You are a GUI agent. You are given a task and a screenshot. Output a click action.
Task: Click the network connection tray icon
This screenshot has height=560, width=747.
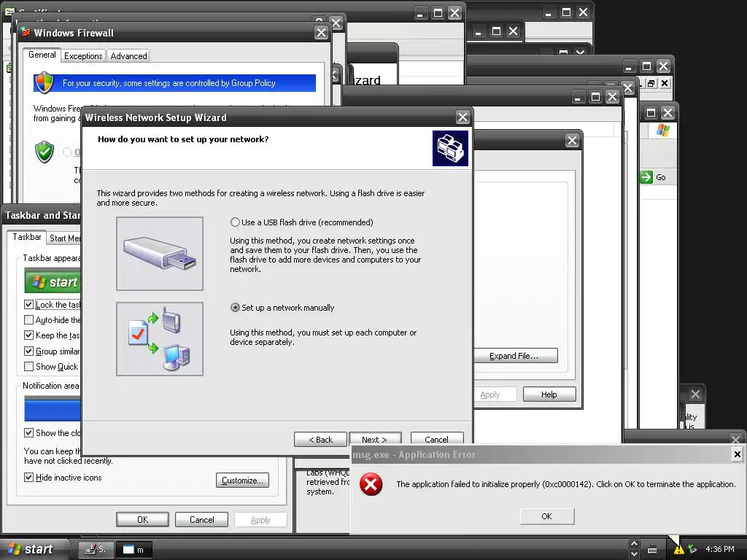(692, 550)
